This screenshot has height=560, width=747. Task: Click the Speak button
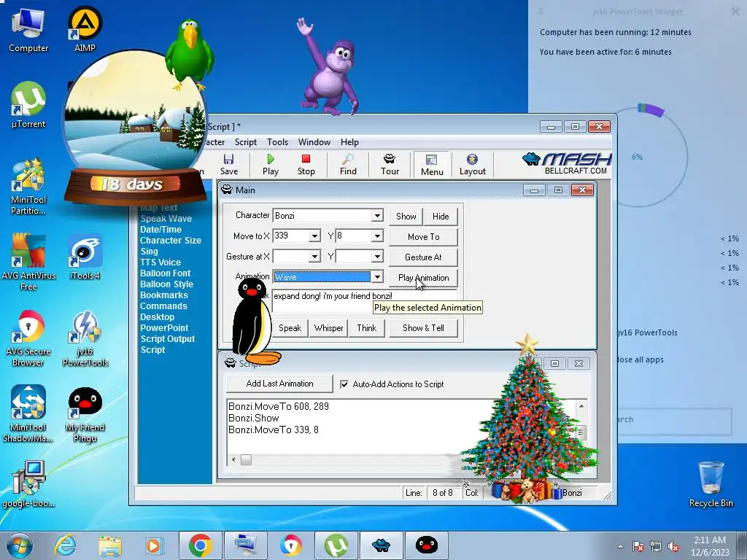[290, 328]
